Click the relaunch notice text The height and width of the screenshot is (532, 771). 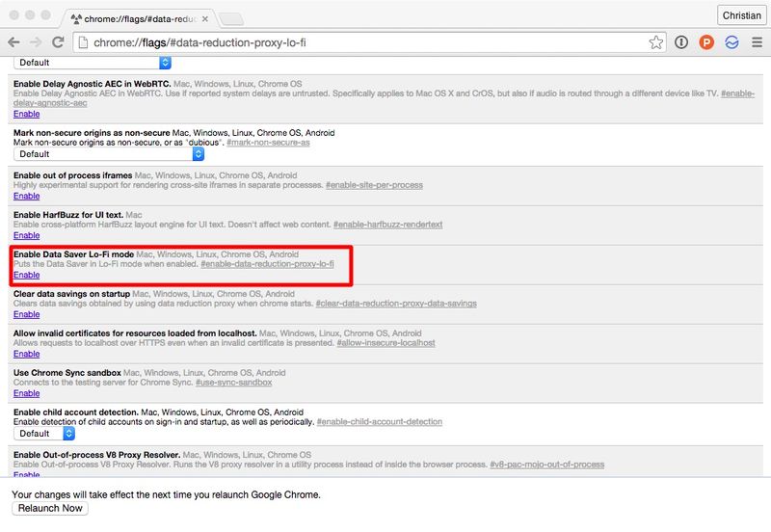[166, 494]
